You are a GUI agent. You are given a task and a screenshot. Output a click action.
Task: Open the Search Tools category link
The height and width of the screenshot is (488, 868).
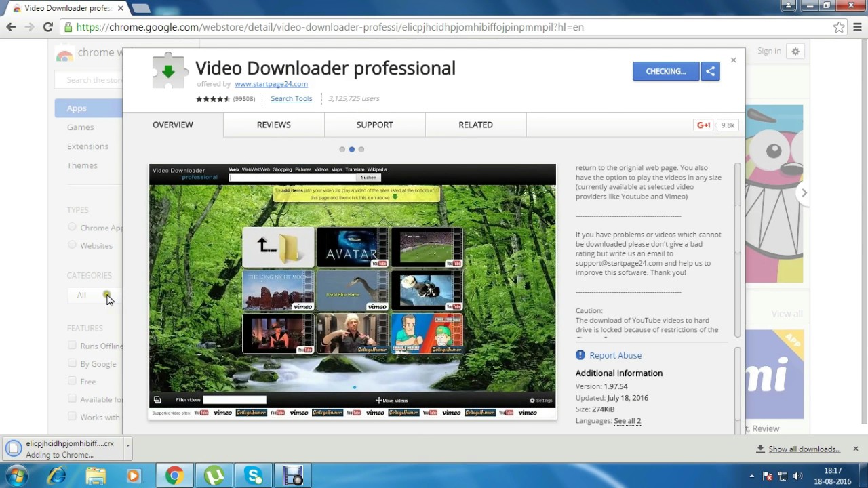[292, 98]
